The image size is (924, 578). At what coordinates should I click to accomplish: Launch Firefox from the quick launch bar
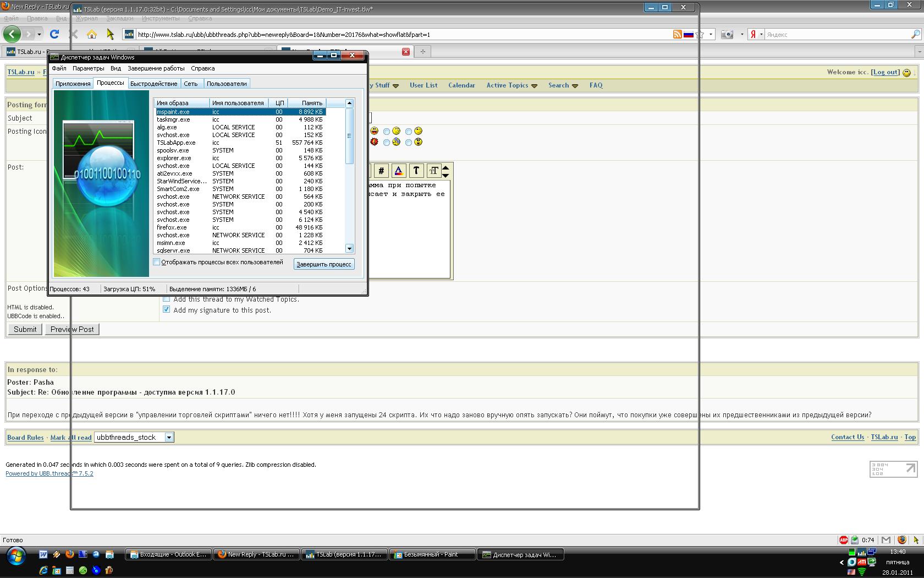point(70,554)
